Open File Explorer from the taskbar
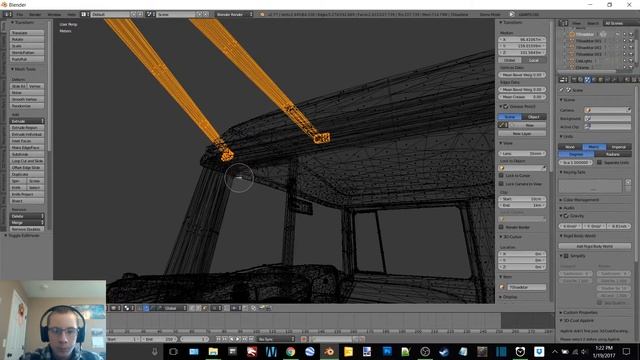 213,351
